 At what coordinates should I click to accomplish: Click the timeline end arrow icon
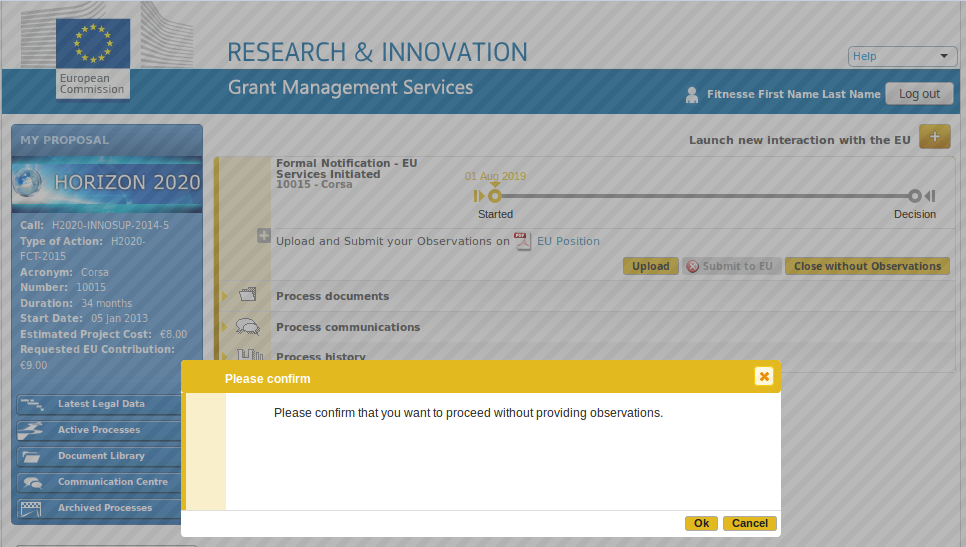coord(930,196)
